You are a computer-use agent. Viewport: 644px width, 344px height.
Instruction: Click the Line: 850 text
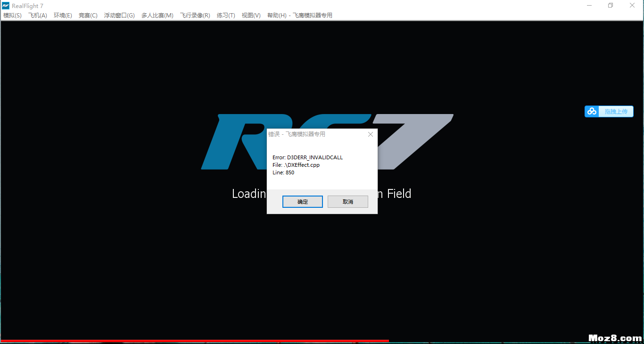click(x=283, y=172)
